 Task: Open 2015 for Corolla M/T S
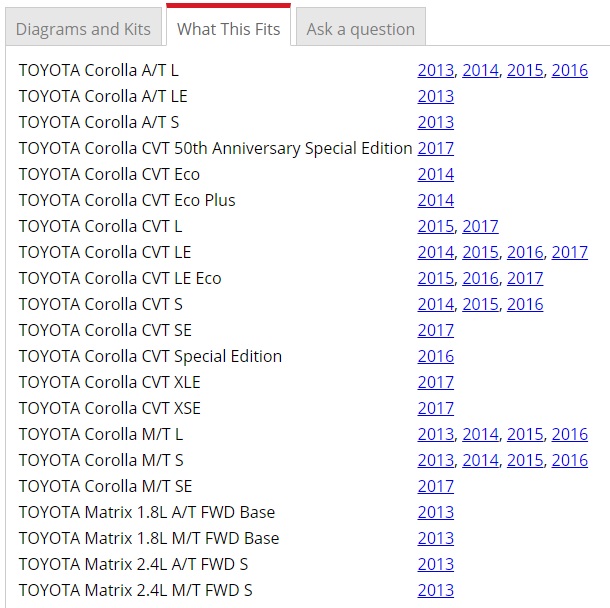pos(524,460)
